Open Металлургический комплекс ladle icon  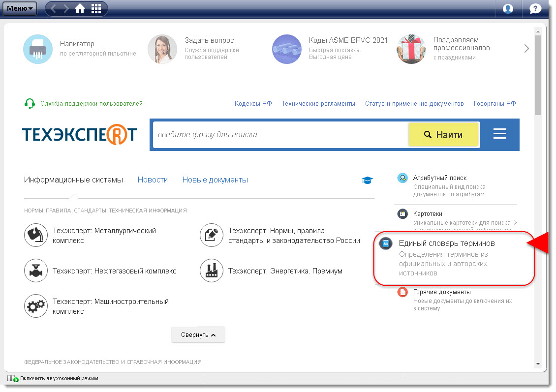[36, 235]
